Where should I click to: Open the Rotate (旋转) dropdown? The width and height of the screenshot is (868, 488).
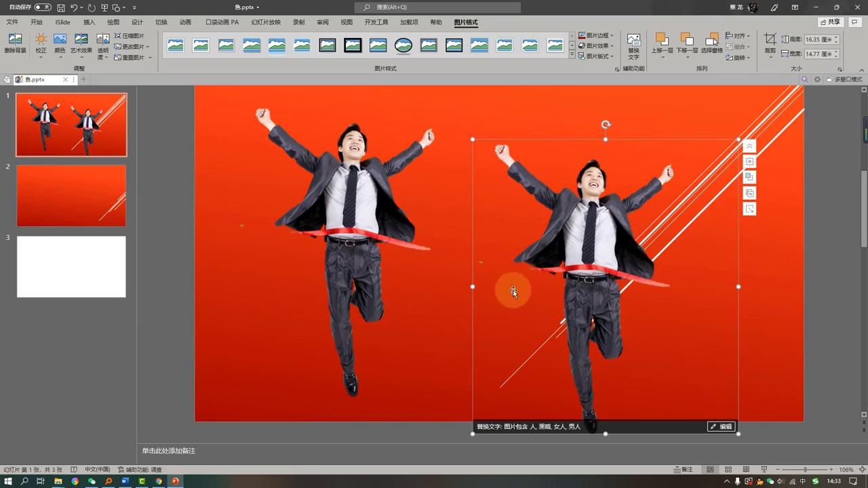pyautogui.click(x=738, y=58)
